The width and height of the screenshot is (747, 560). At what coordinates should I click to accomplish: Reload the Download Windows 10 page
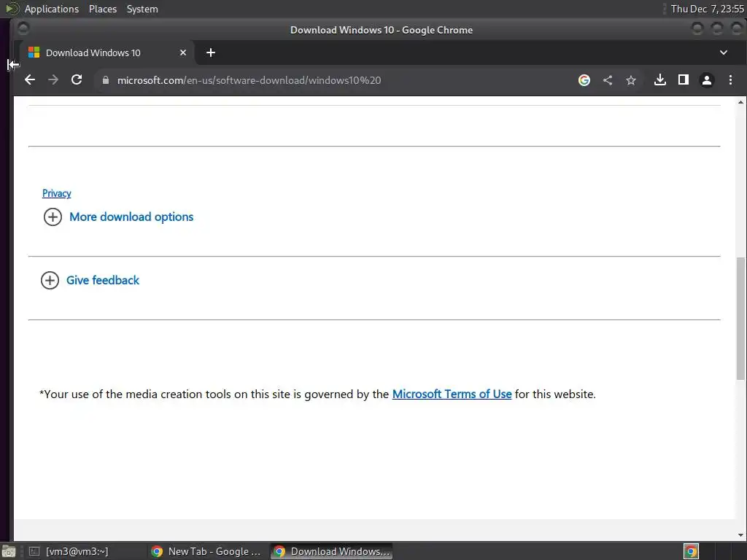77,80
